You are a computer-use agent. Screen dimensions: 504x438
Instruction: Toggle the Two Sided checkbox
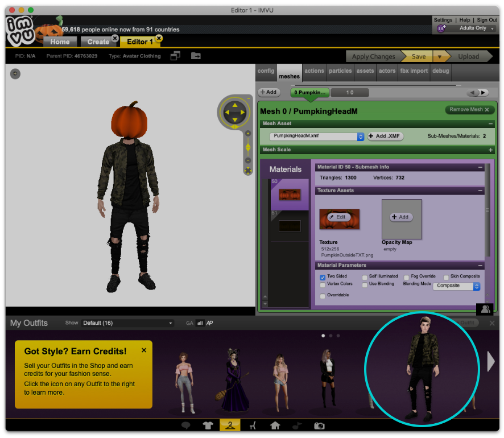323,278
